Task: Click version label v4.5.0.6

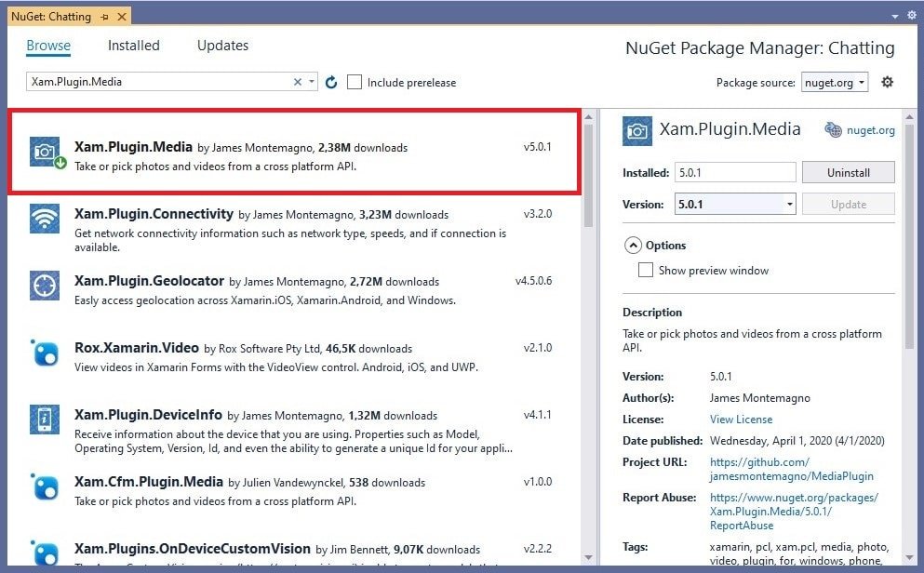Action: coord(533,281)
